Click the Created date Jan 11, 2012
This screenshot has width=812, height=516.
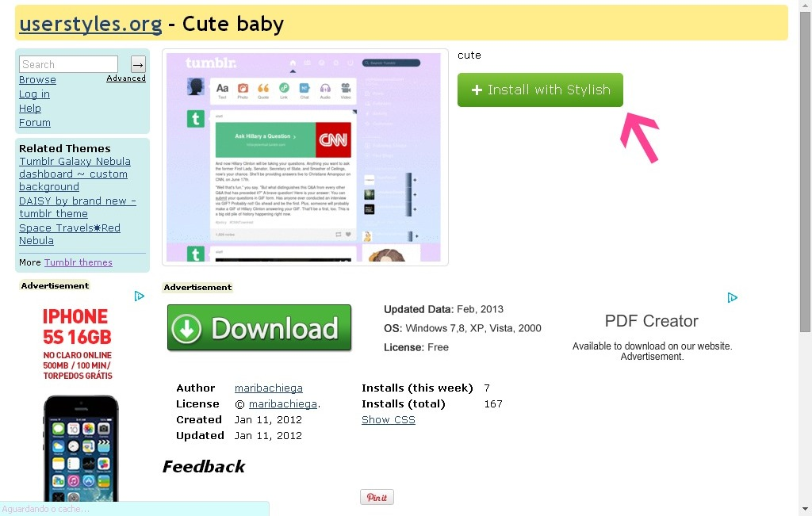(268, 420)
